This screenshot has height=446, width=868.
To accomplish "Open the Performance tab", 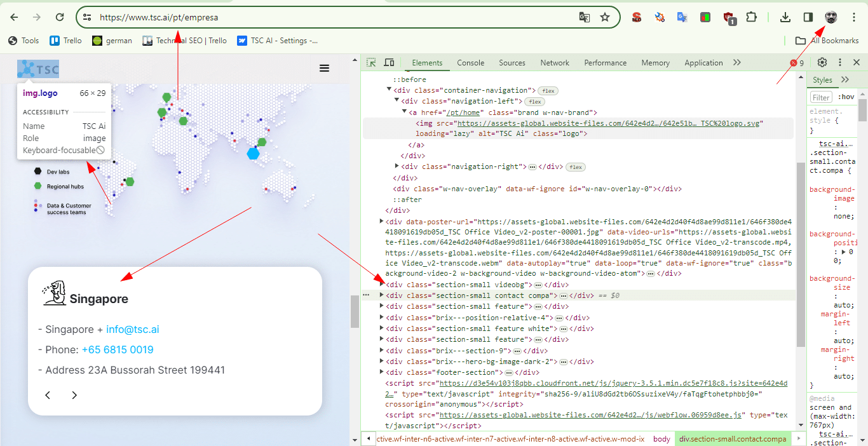I will pos(606,63).
